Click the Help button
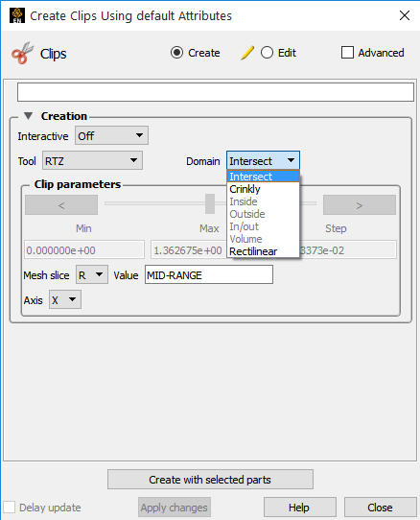 tap(300, 508)
